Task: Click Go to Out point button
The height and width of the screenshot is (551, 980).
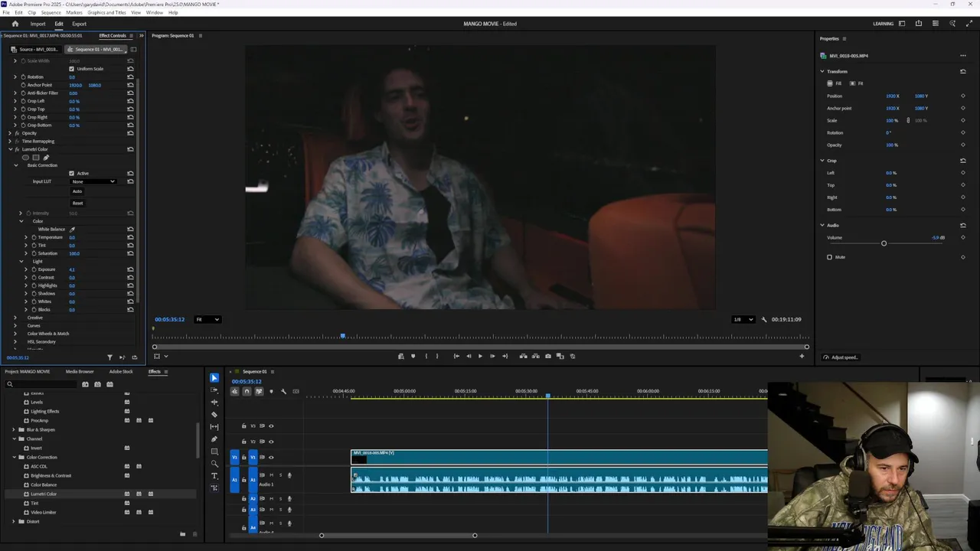Action: coord(505,356)
